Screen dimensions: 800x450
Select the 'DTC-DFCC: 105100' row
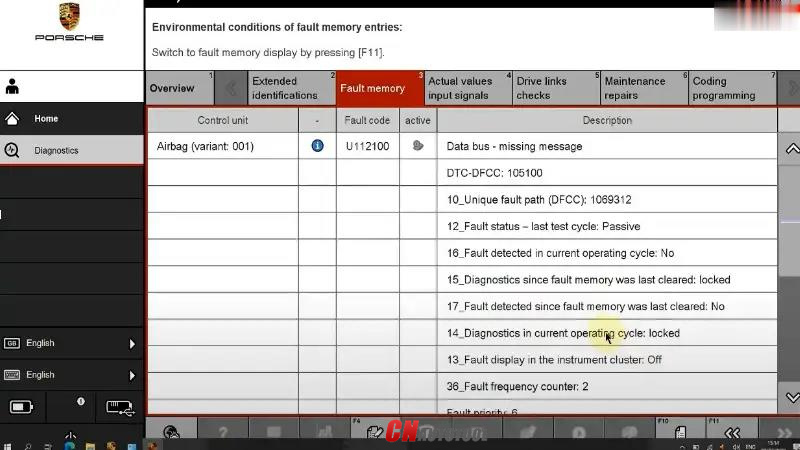pos(607,173)
